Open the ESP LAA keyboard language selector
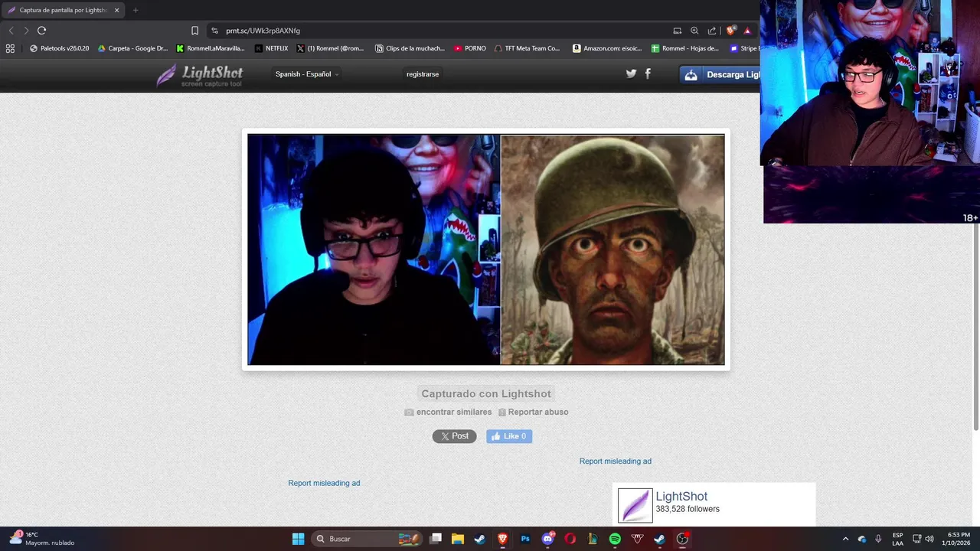The image size is (980, 551). point(897,539)
